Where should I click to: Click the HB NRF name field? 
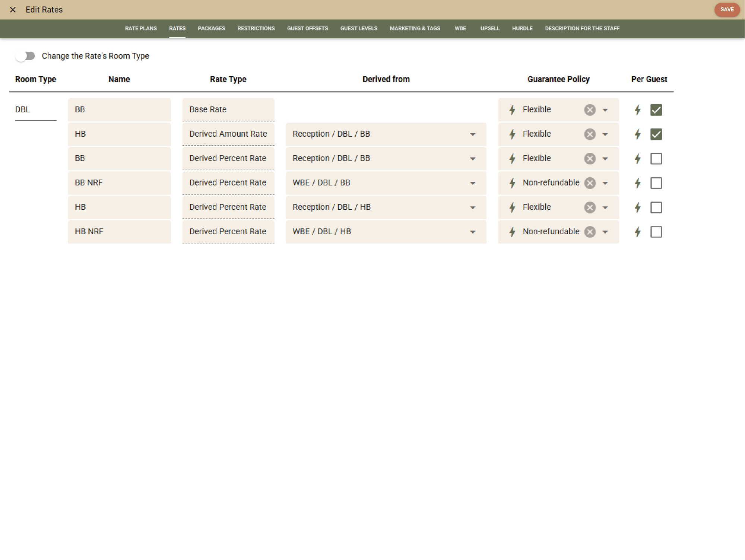click(x=119, y=232)
